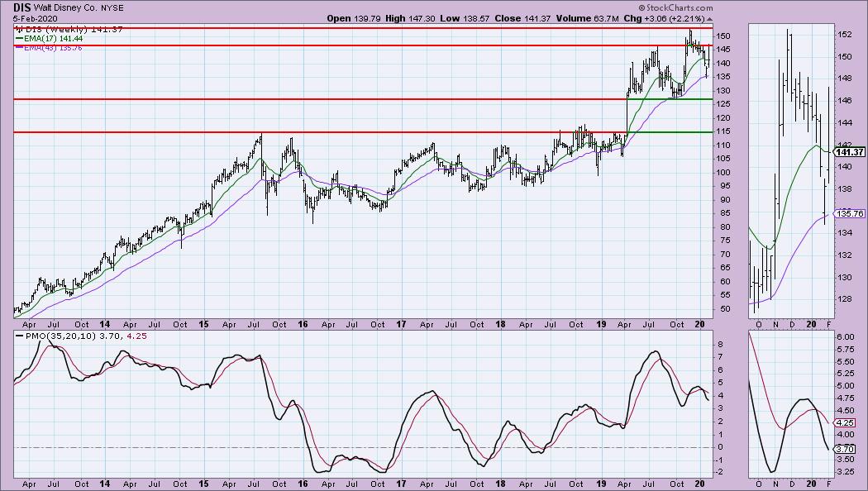Click the green EMA(17) legend color line
Screen dimensions: 868x491
point(19,39)
